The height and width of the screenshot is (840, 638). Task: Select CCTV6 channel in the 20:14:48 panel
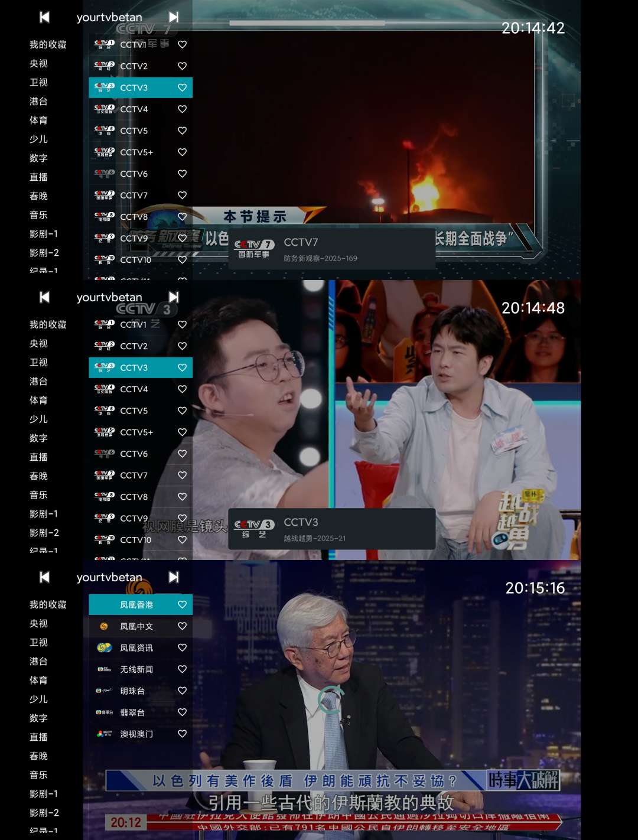pyautogui.click(x=141, y=454)
